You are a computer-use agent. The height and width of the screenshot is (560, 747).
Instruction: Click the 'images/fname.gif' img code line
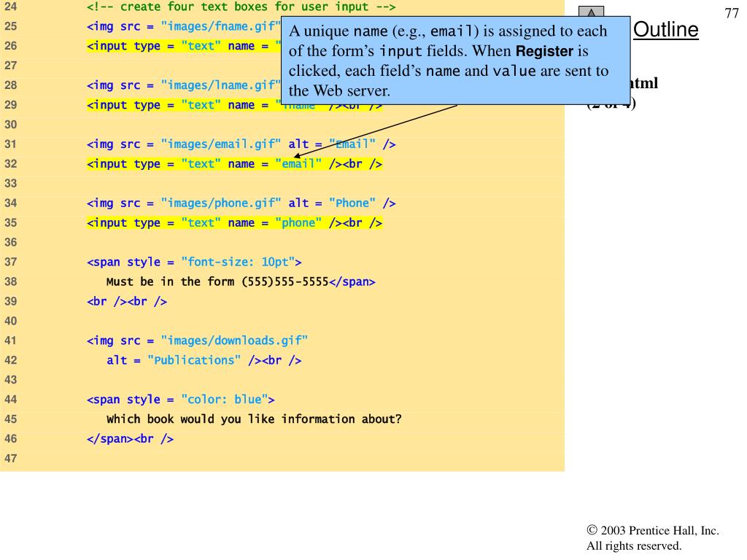[184, 26]
